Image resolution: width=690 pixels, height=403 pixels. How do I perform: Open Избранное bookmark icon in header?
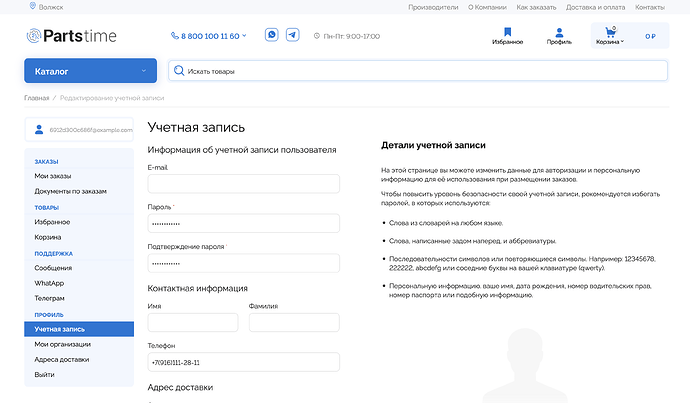point(508,36)
